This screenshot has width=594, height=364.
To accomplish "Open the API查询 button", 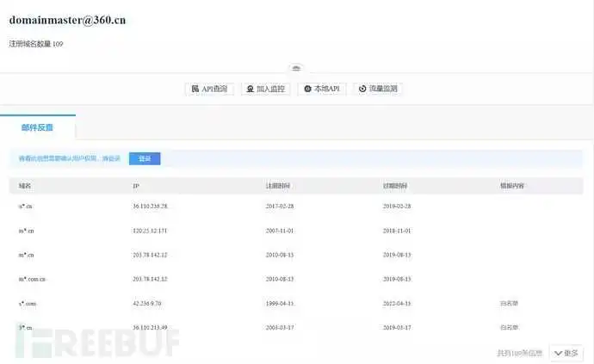I will pyautogui.click(x=209, y=89).
